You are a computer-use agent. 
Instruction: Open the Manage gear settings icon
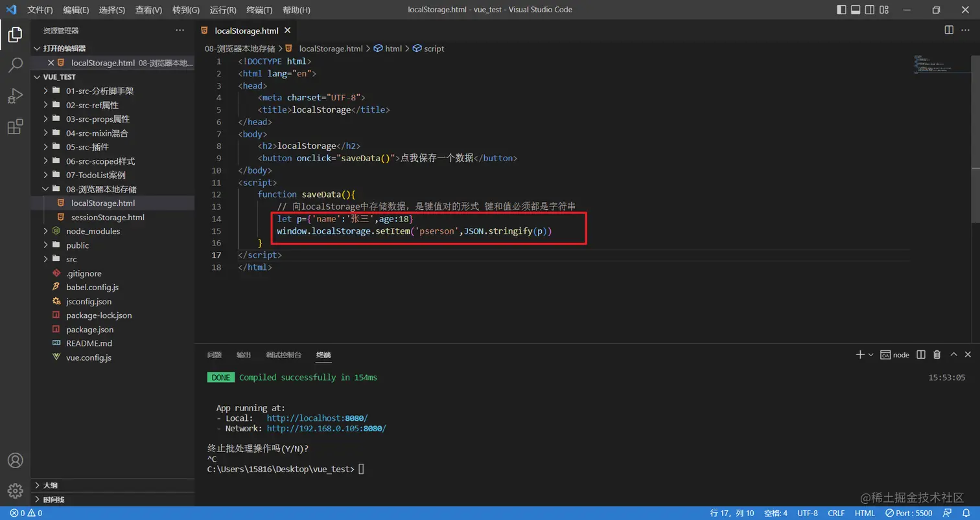pyautogui.click(x=15, y=490)
